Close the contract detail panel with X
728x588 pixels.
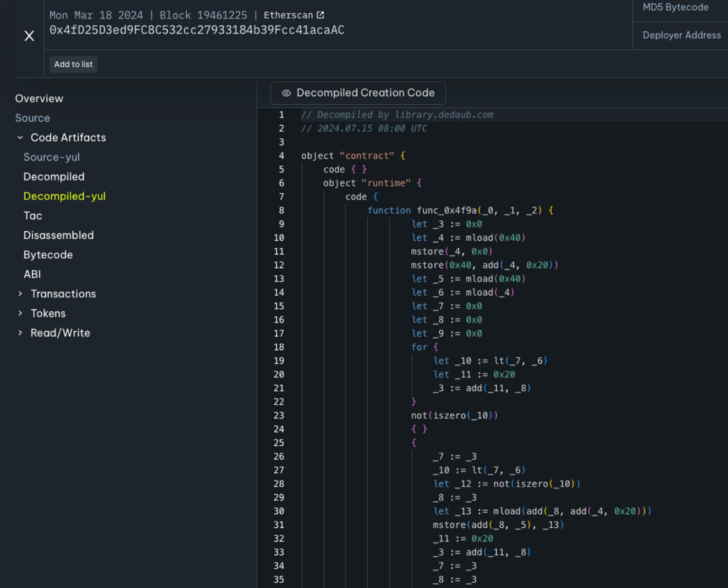29,36
